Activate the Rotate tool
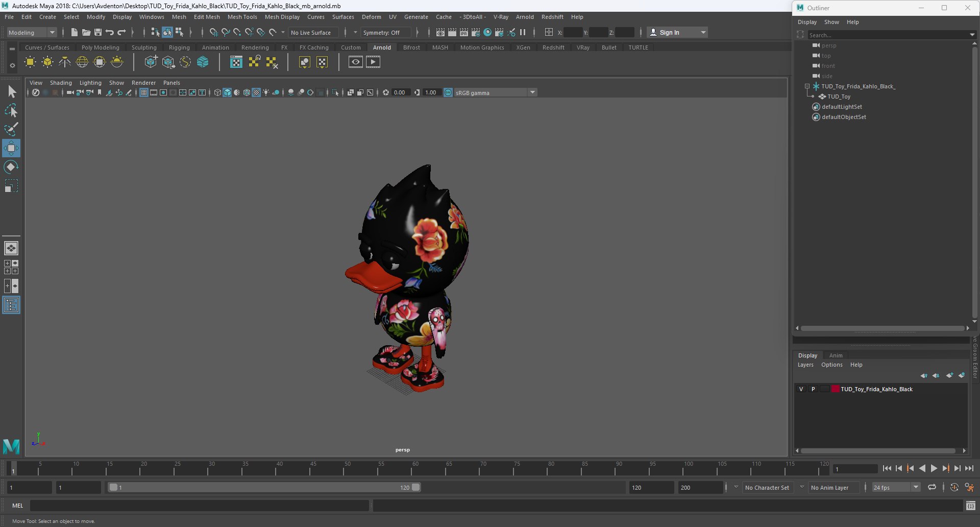 click(x=11, y=167)
